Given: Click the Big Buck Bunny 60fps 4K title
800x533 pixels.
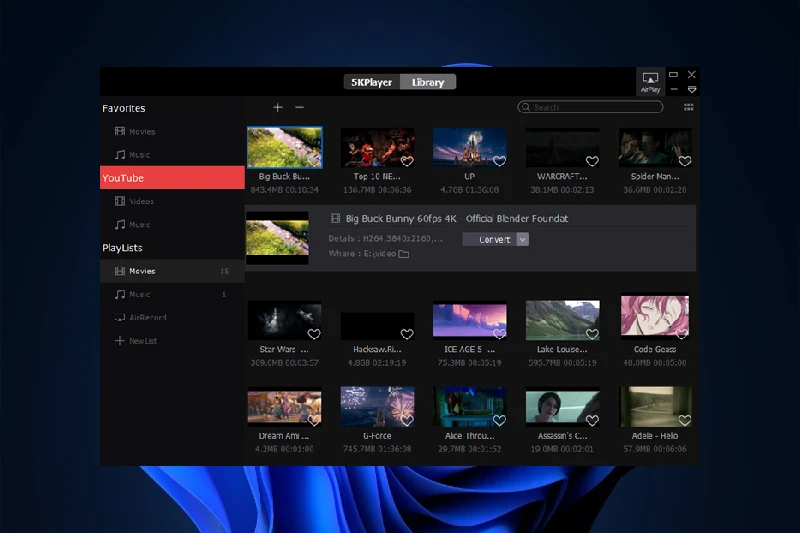Looking at the screenshot, I should [457, 218].
